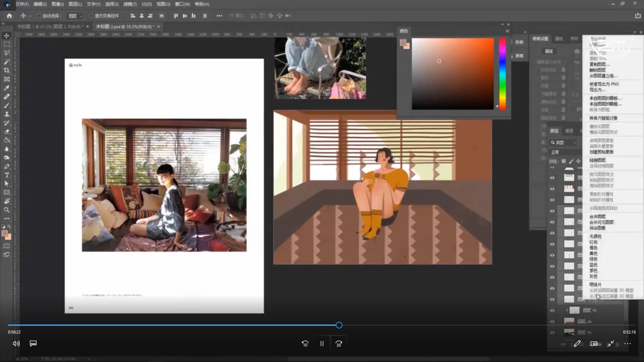Select the Zoom tool
The width and height of the screenshot is (644, 362).
[6, 210]
